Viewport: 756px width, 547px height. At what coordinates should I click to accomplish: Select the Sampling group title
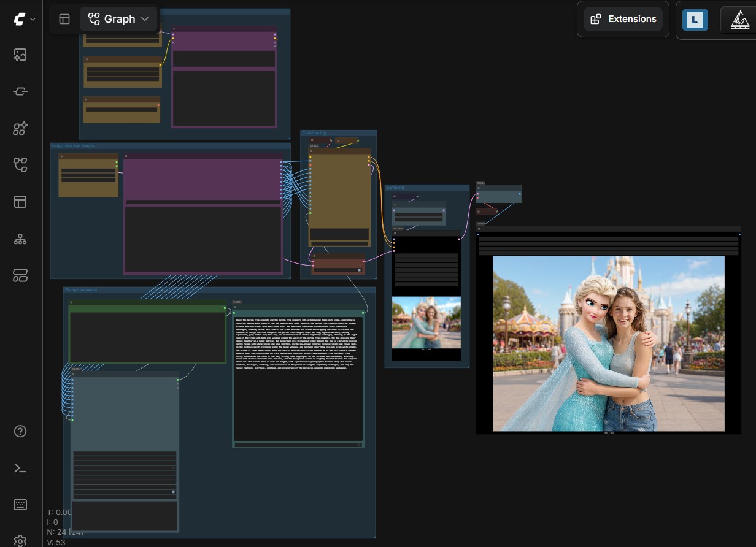tap(396, 188)
